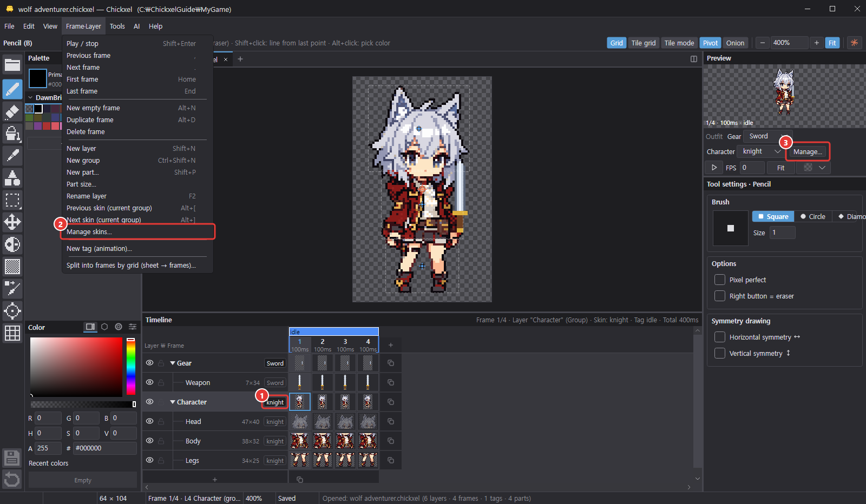Enable Horizontal symmetry
This screenshot has height=504, width=866.
tap(720, 337)
